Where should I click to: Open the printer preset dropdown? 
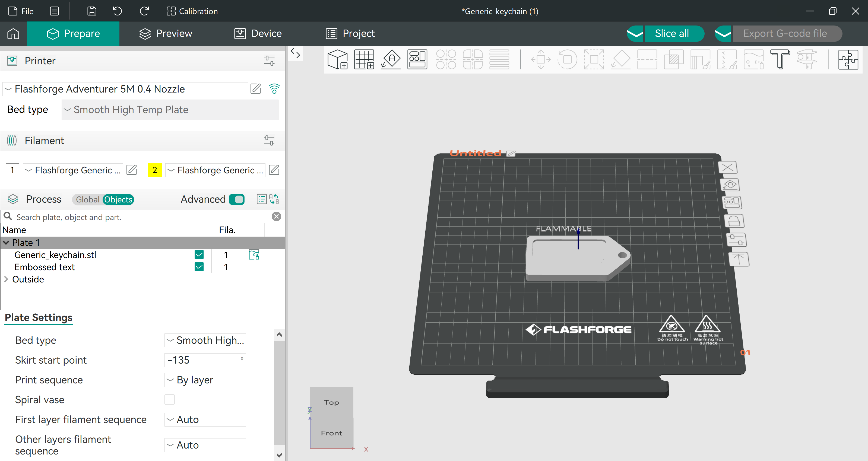(125, 89)
